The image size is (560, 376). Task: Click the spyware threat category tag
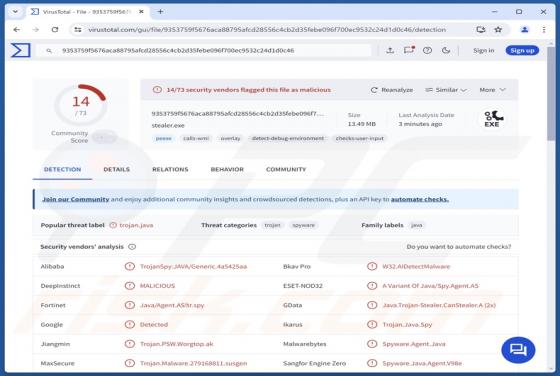(304, 225)
